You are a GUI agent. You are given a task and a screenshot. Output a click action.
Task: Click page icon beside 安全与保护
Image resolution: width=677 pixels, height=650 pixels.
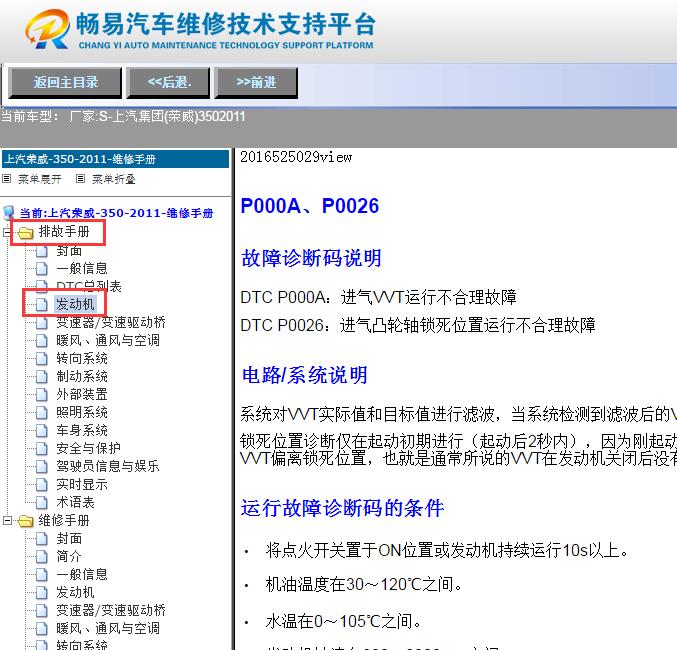[x=41, y=449]
